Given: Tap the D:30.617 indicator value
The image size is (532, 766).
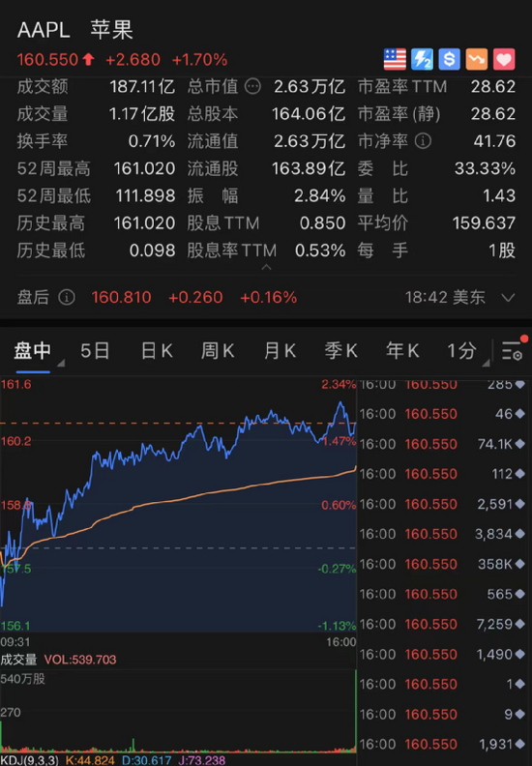Looking at the screenshot, I should point(147,760).
